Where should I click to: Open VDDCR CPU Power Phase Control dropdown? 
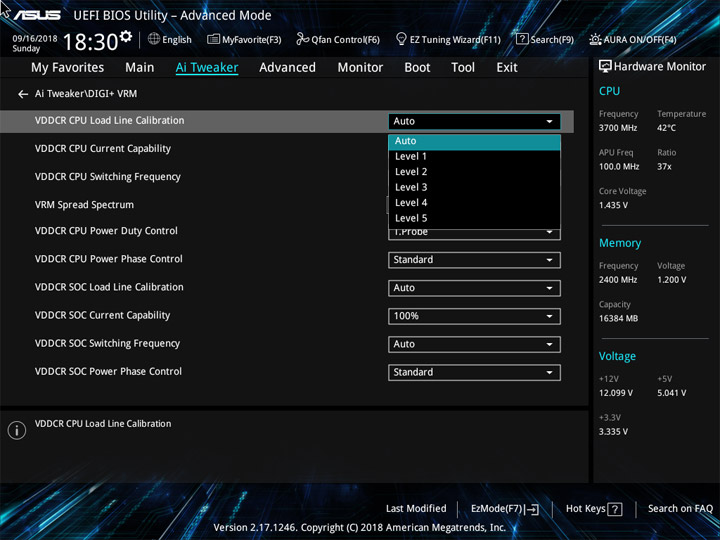pos(474,260)
